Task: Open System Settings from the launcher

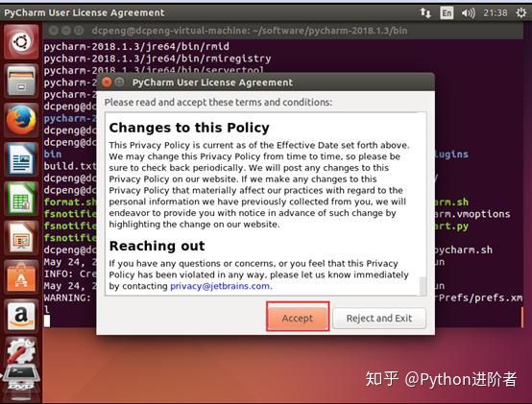Action: (21, 351)
